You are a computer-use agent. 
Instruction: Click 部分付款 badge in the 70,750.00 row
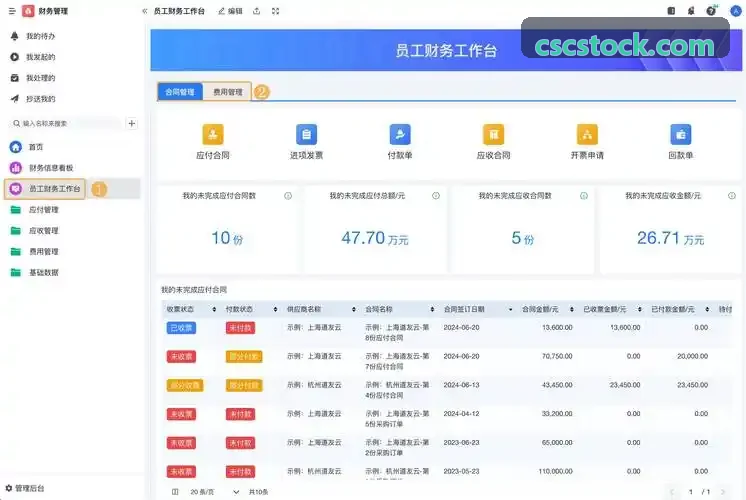pyautogui.click(x=244, y=357)
